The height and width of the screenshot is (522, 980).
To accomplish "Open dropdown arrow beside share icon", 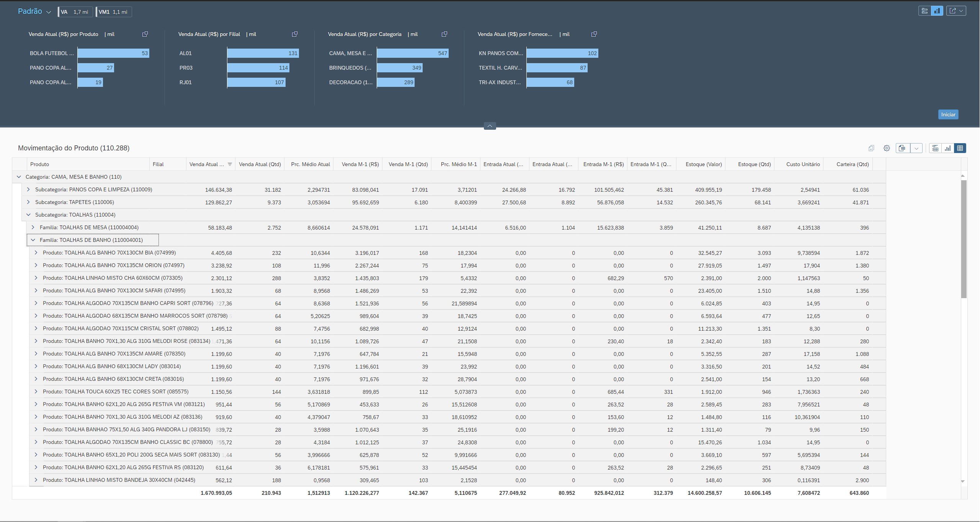I will tap(961, 11).
